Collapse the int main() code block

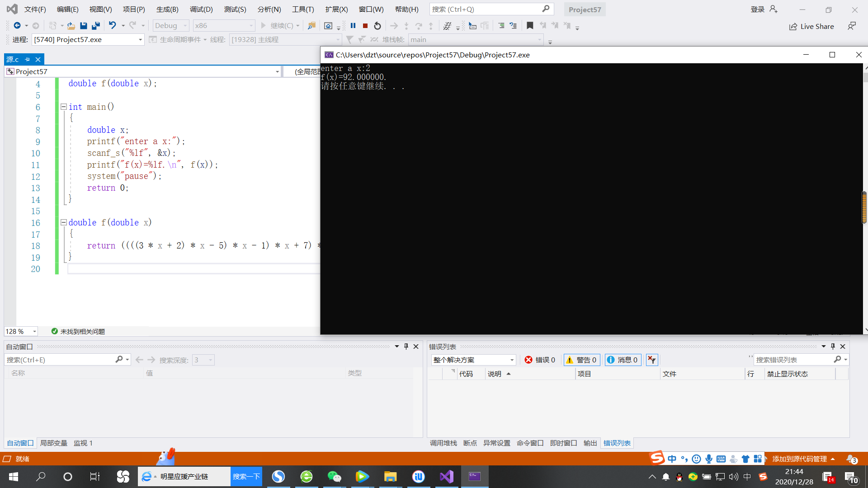tap(64, 107)
